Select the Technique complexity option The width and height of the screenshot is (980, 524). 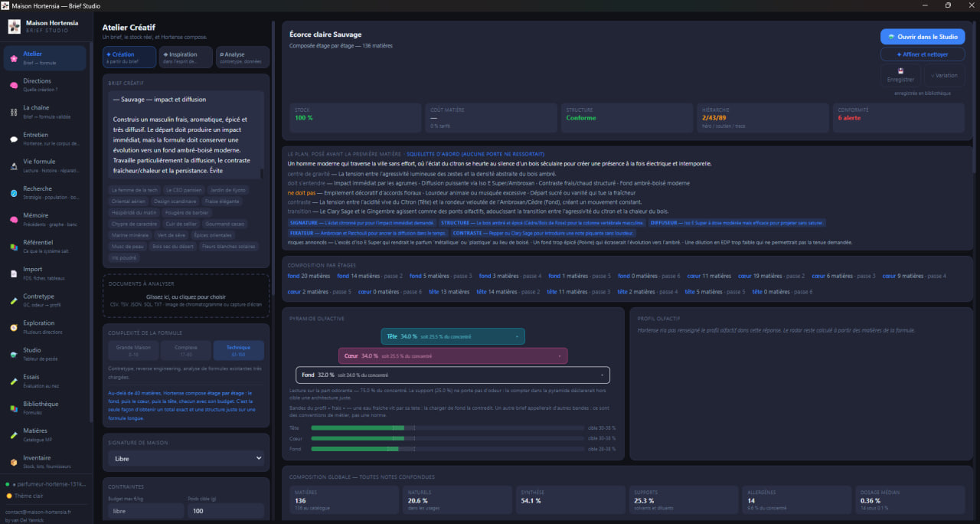pos(239,350)
